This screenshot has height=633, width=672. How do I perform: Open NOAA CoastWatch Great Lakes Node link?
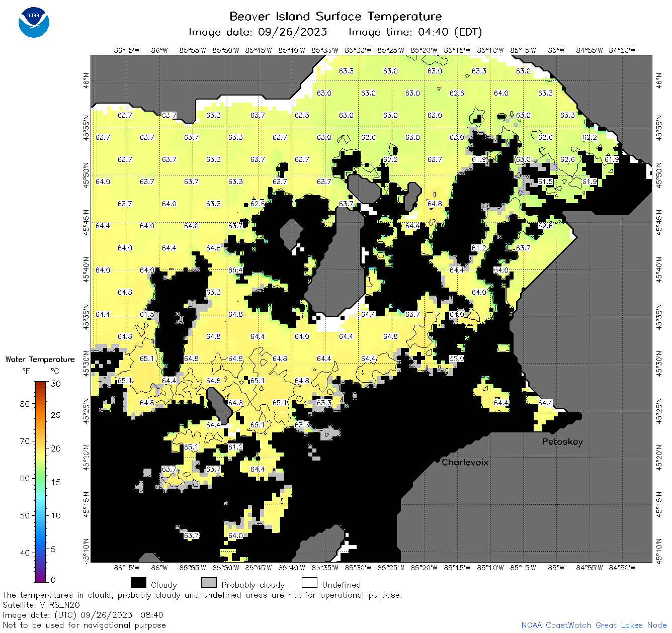[594, 625]
